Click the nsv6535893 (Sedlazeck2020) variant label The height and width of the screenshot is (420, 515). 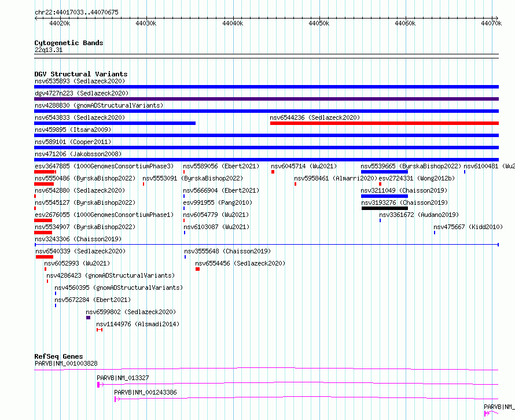coord(80,81)
